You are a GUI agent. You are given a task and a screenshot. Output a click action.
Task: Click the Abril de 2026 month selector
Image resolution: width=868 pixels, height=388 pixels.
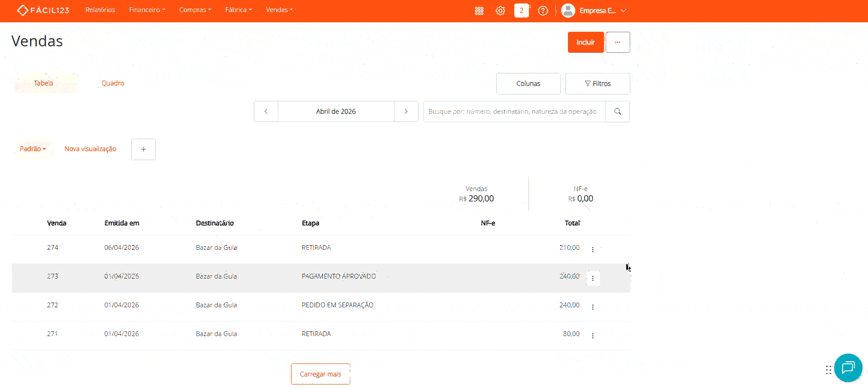(336, 112)
